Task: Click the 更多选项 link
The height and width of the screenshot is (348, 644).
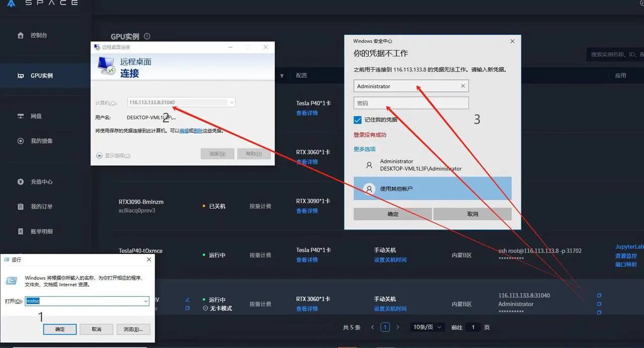Action: pyautogui.click(x=364, y=149)
